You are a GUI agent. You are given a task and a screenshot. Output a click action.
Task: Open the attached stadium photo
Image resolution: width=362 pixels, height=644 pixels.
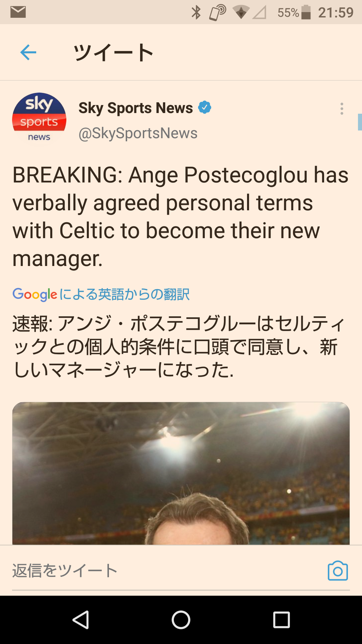pos(181,473)
